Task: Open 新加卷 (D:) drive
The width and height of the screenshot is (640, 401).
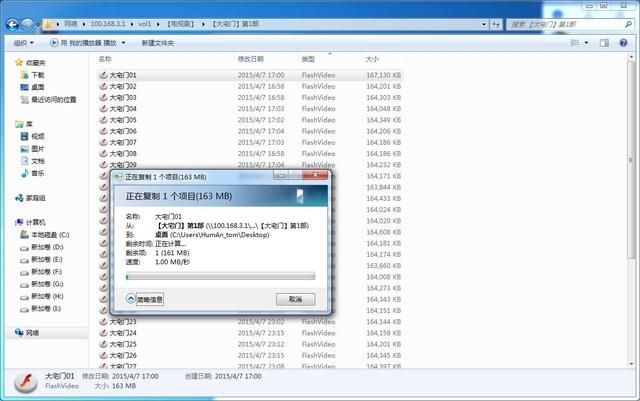Action: point(47,247)
